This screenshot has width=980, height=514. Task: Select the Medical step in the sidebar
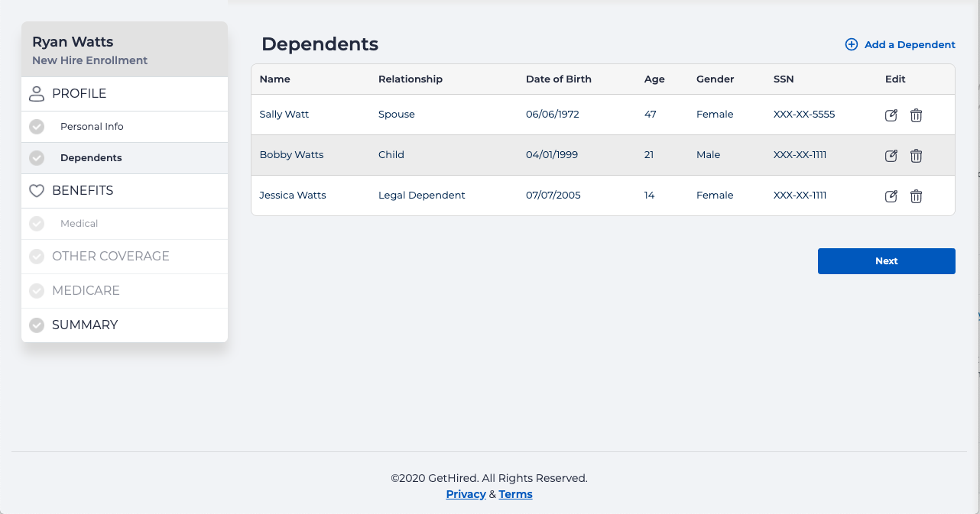(x=79, y=223)
